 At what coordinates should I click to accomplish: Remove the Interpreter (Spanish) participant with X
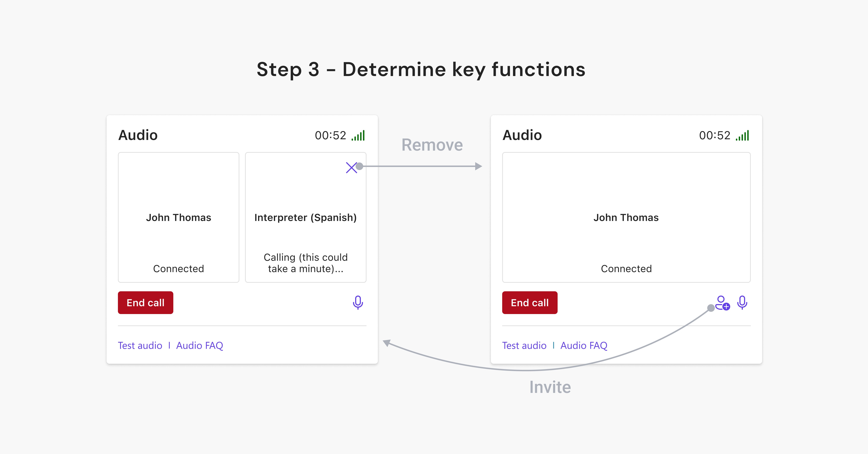(x=351, y=167)
